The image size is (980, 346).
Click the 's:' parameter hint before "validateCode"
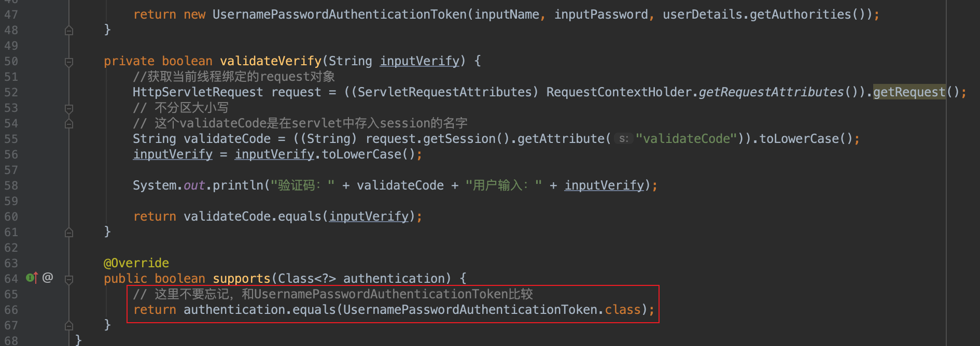tap(623, 139)
